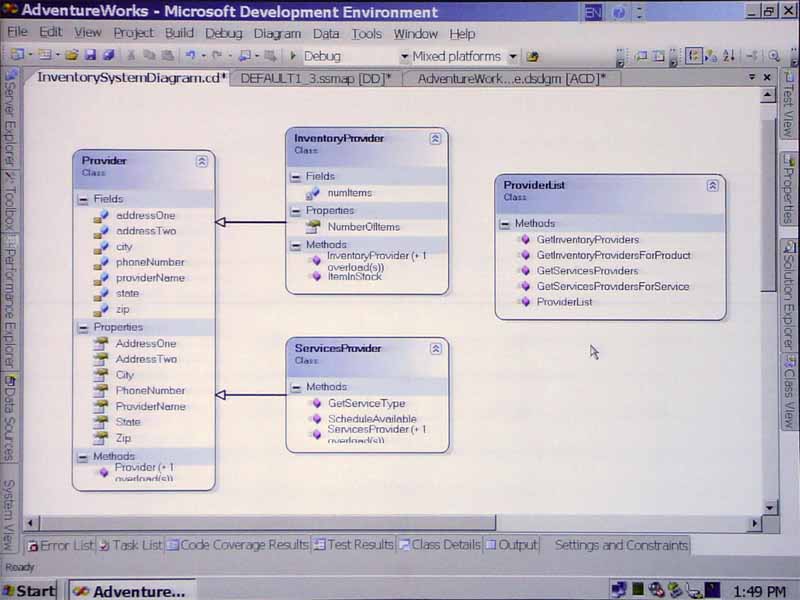
Task: Collapse the InventoryProvider class with chevron
Action: click(435, 138)
